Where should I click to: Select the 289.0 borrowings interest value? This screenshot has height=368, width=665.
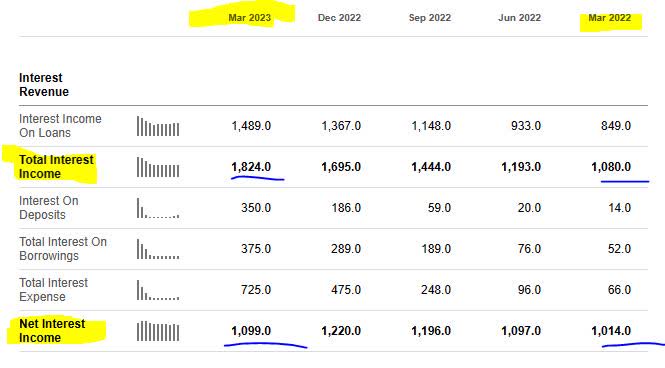tap(346, 249)
